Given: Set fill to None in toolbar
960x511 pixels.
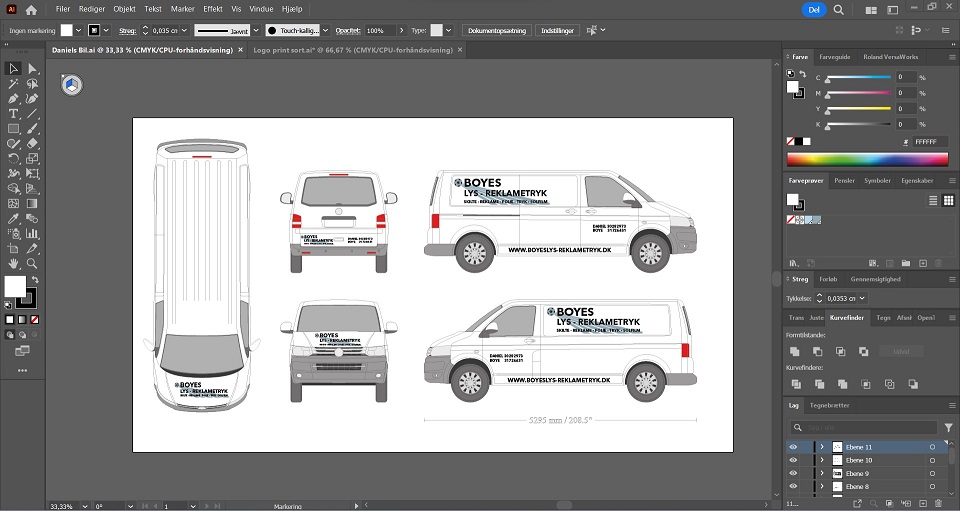Looking at the screenshot, I should [x=35, y=319].
